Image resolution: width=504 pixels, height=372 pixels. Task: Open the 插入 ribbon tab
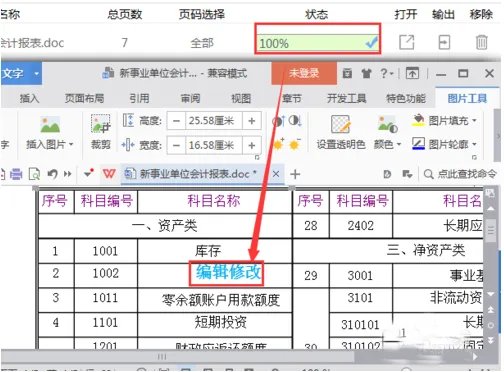29,98
